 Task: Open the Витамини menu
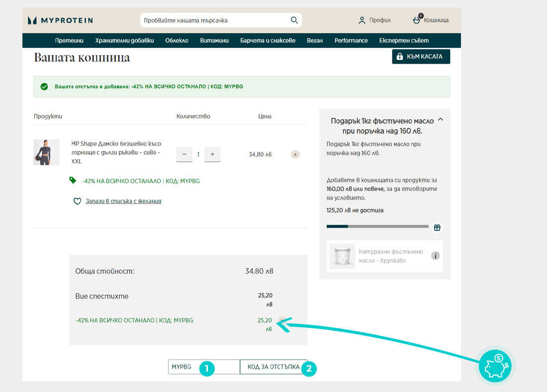[x=214, y=40]
